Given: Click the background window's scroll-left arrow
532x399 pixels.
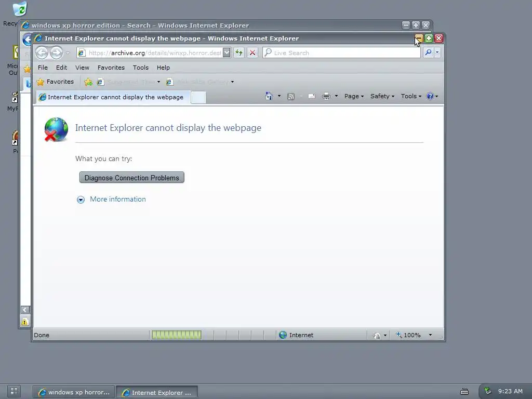Looking at the screenshot, I should (x=25, y=310).
